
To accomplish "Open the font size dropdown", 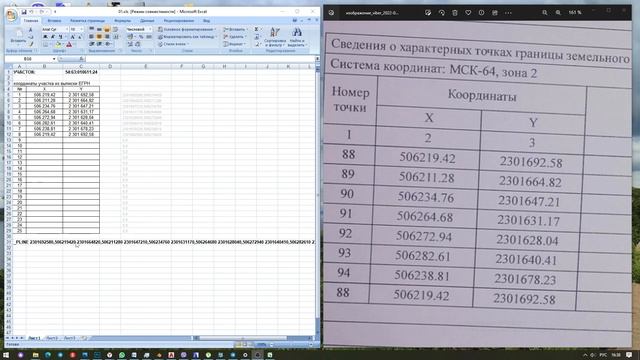I will pyautogui.click(x=81, y=29).
